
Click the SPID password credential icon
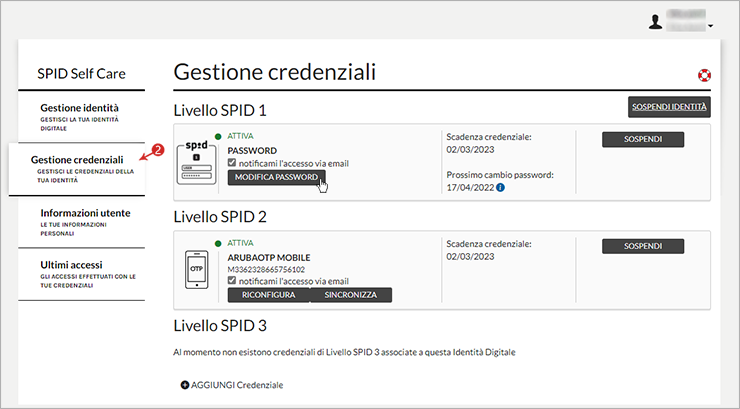pyautogui.click(x=196, y=162)
